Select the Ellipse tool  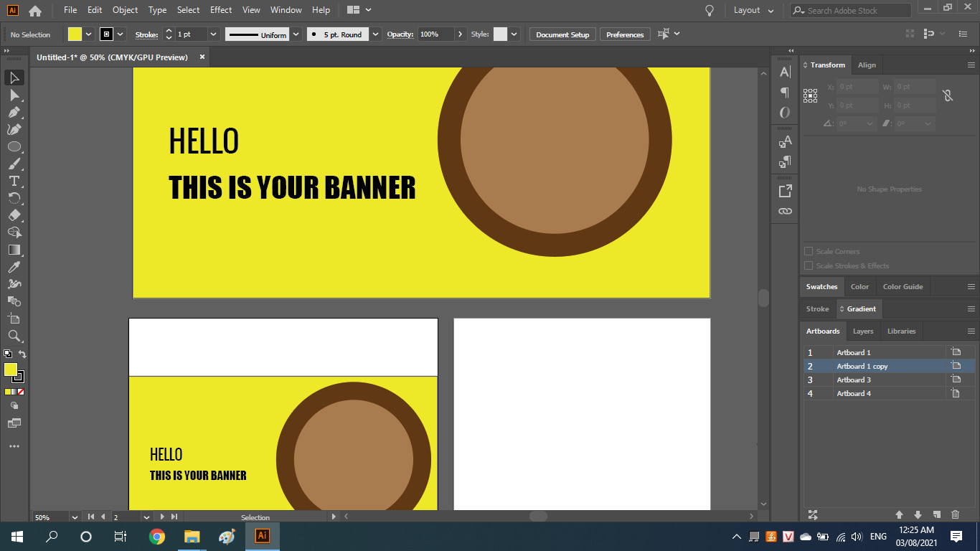pyautogui.click(x=14, y=146)
